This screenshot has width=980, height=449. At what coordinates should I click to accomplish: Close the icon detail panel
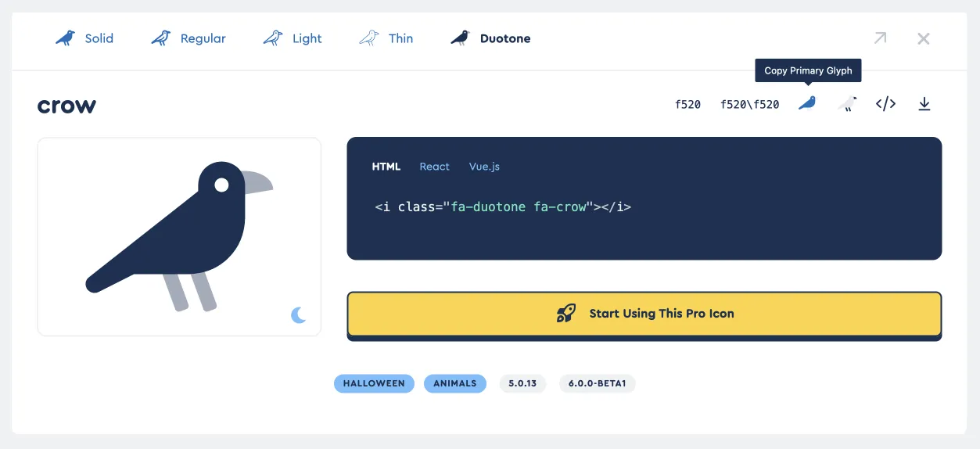tap(924, 38)
